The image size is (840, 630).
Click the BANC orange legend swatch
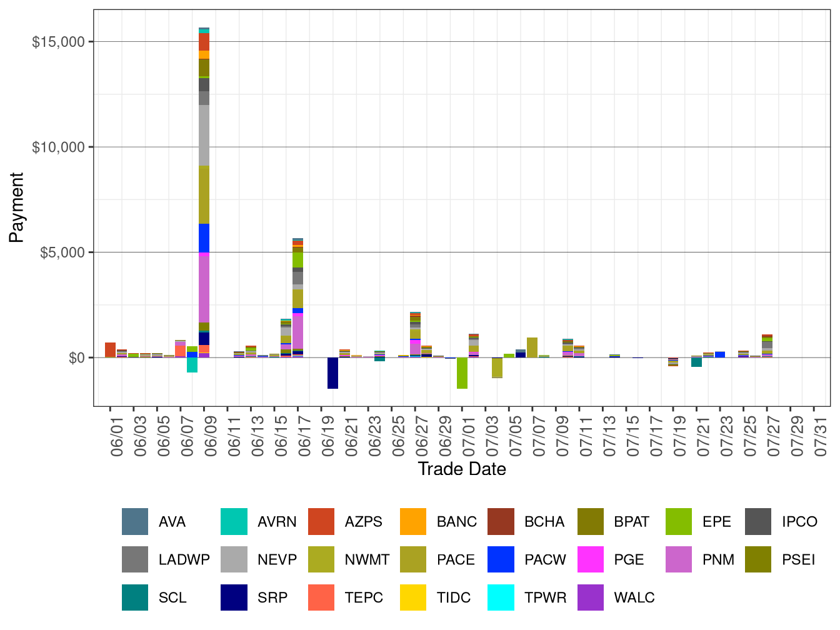tap(412, 522)
